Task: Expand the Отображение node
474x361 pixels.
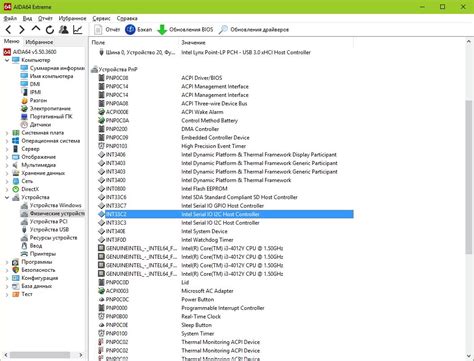Action: click(x=7, y=157)
